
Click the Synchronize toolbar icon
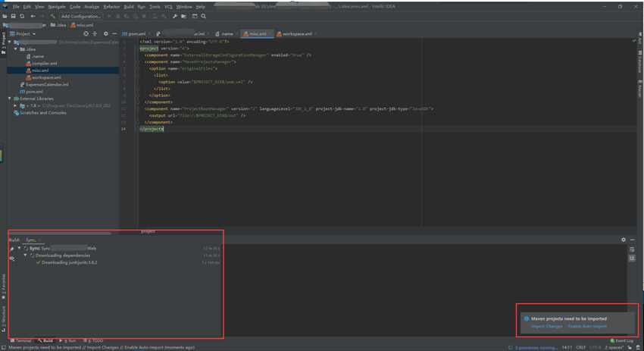tap(22, 17)
